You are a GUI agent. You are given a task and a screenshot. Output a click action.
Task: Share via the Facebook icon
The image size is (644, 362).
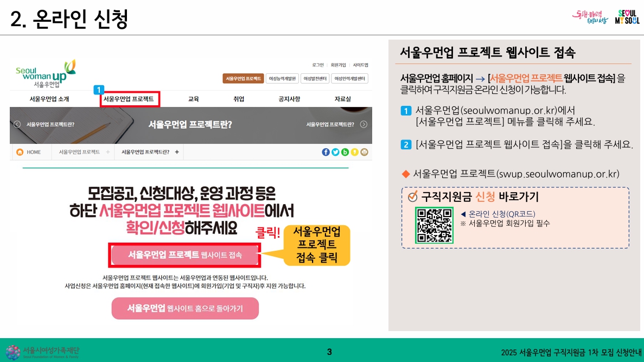click(x=326, y=152)
